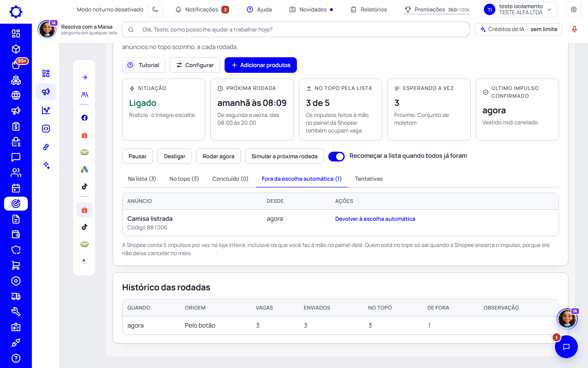Open the delivery truck icon in blue sidebar
The width and height of the screenshot is (588, 368).
pyautogui.click(x=16, y=296)
